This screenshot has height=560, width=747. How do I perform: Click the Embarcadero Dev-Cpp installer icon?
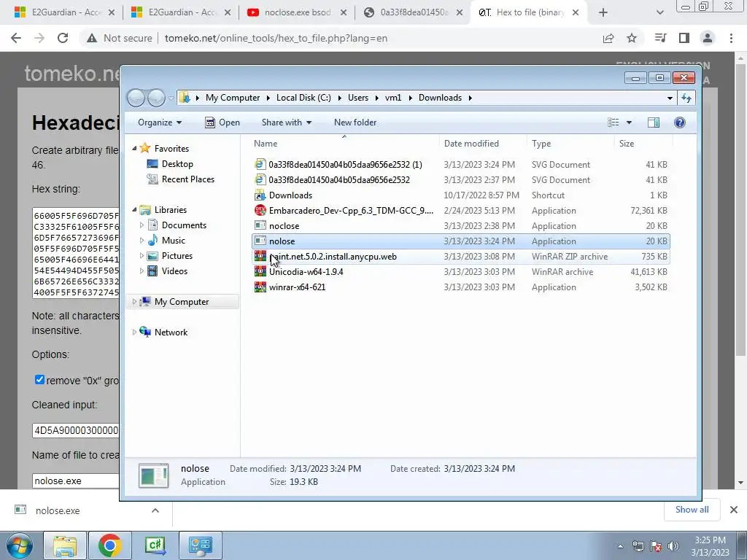click(x=260, y=211)
